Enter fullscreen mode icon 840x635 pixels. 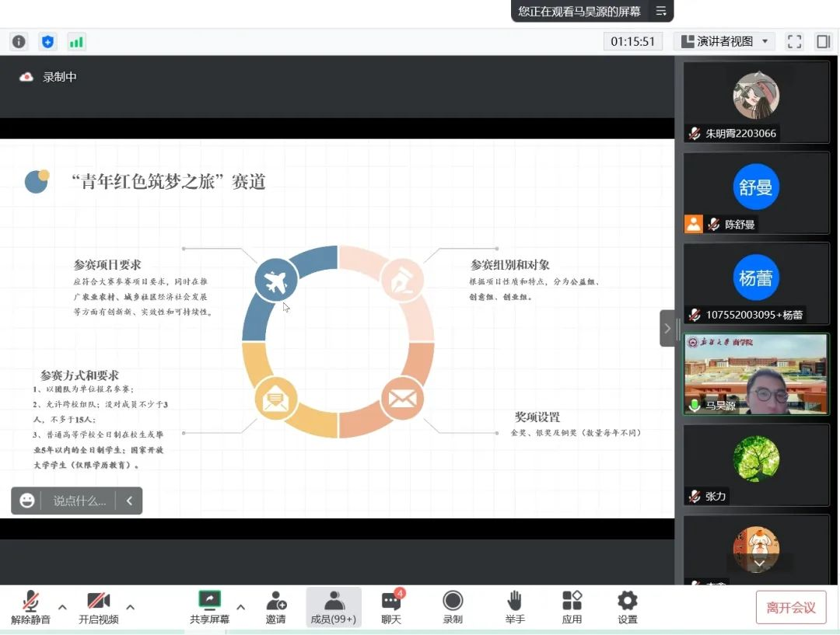(x=794, y=41)
